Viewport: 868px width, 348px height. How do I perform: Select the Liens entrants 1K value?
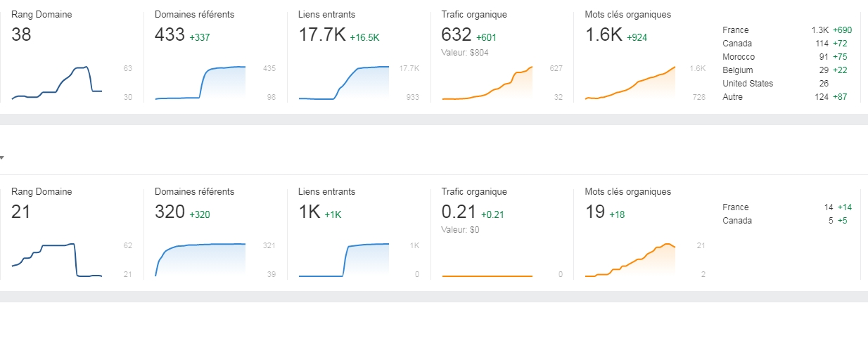pyautogui.click(x=309, y=212)
